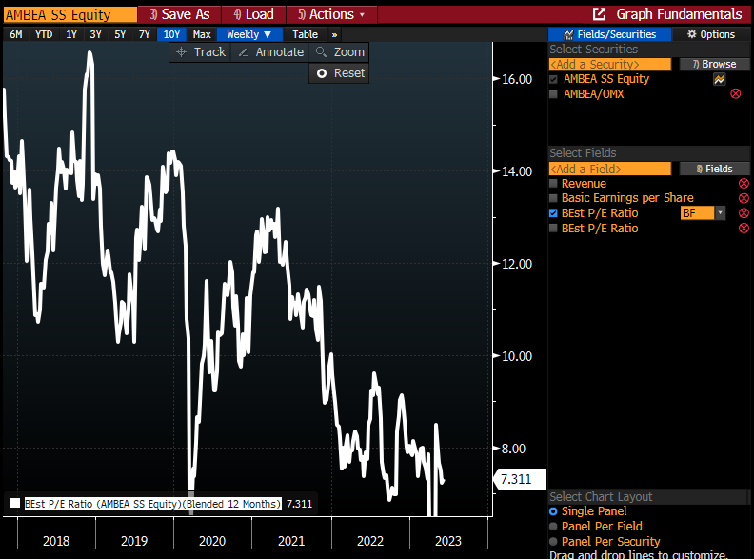Screen dimensions: 754x560
Task: Uncheck the BEst P/E Ratio BF field
Action: (x=553, y=213)
